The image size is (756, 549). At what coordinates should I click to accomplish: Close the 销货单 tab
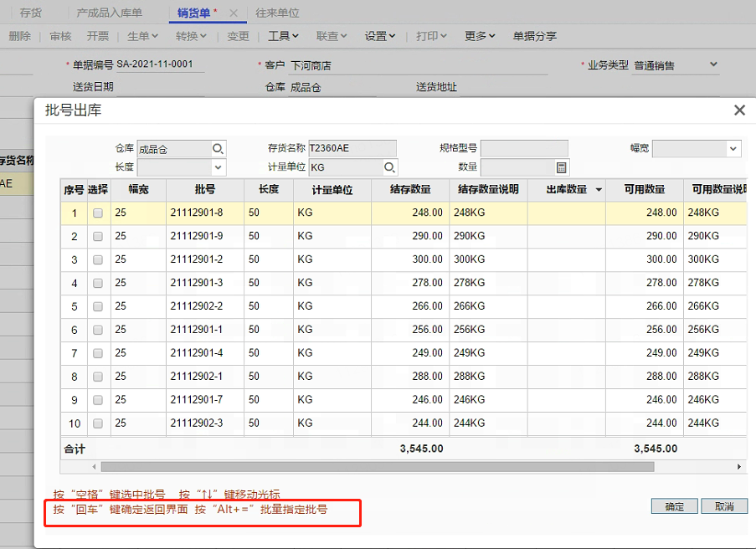[234, 13]
